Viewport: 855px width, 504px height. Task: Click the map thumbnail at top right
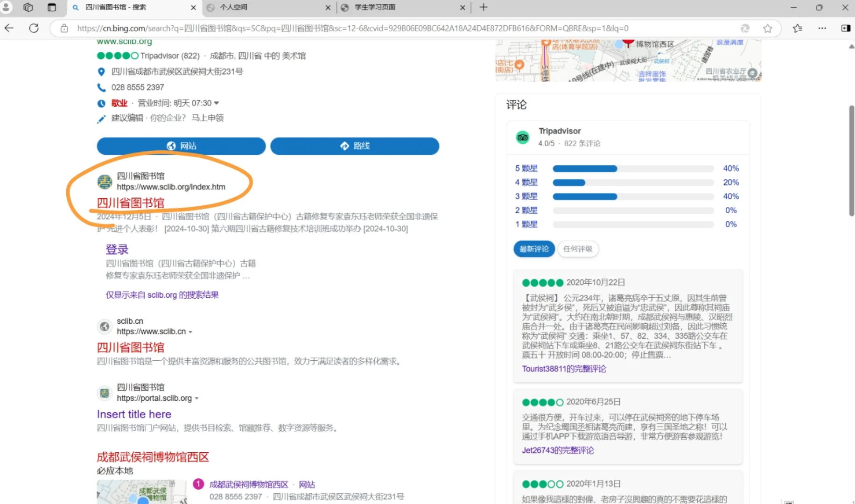pos(628,60)
